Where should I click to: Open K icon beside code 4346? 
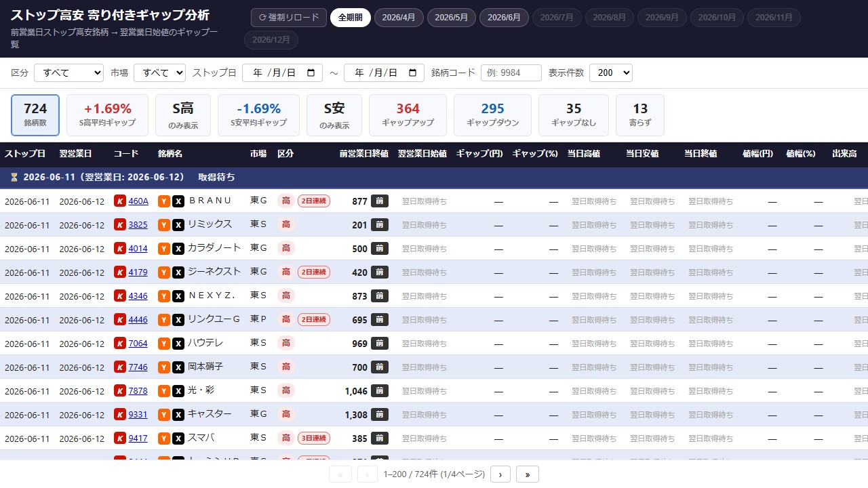pyautogui.click(x=120, y=296)
